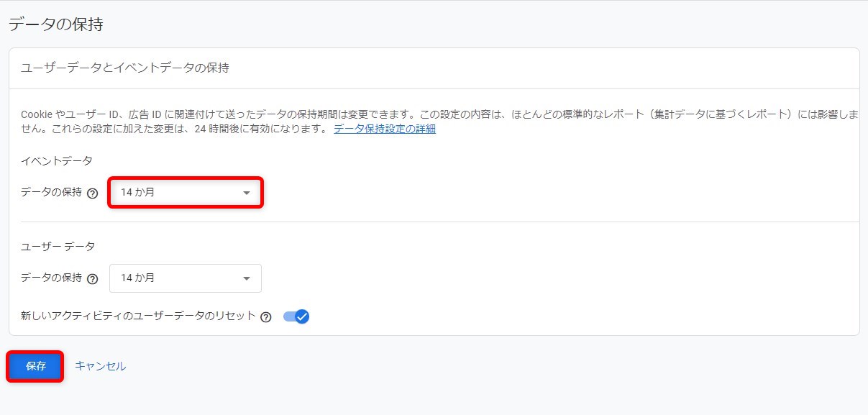This screenshot has width=868, height=415.
Task: Click help icon beside ユーザー データ データの保持
Action: pos(92,279)
